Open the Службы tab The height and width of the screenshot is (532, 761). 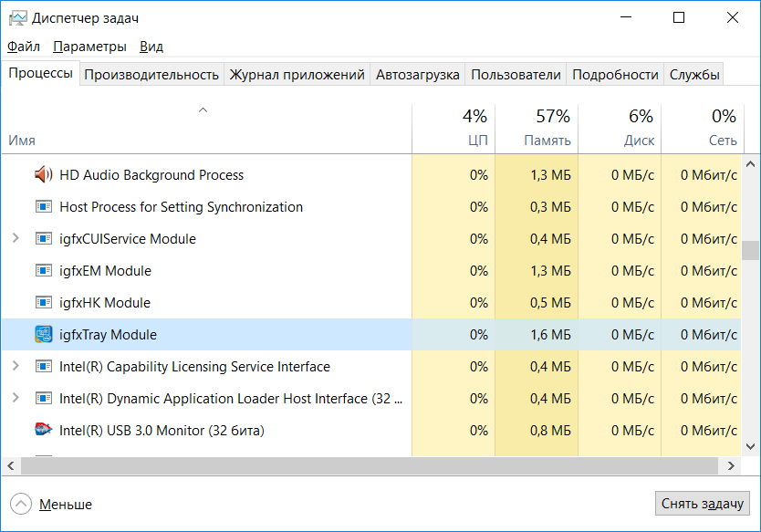coord(694,75)
